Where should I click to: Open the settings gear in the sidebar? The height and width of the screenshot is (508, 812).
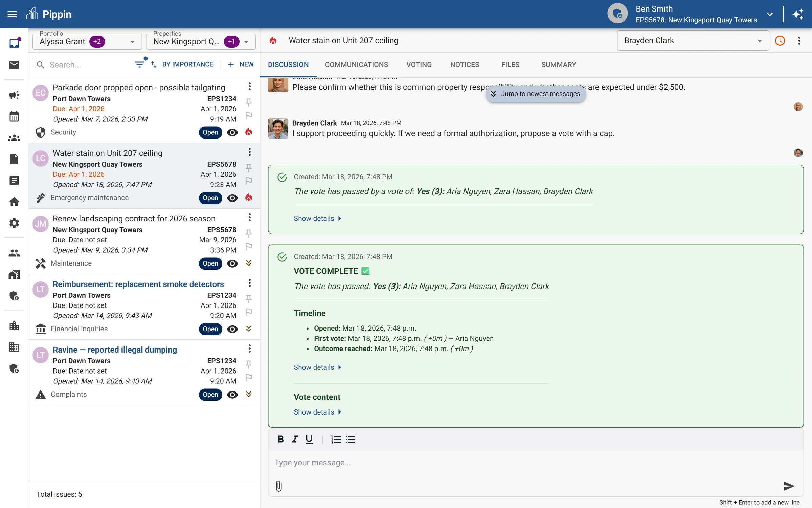click(x=14, y=223)
